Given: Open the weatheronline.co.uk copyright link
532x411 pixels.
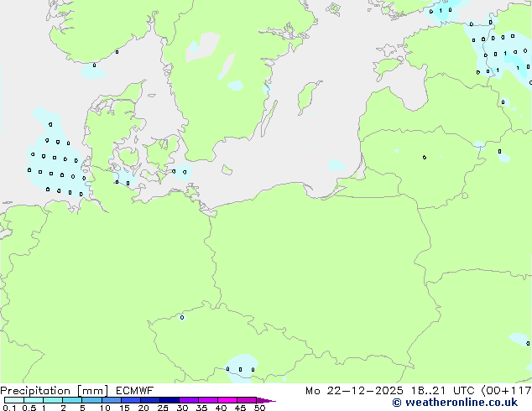Looking at the screenshot, I should coord(455,403).
